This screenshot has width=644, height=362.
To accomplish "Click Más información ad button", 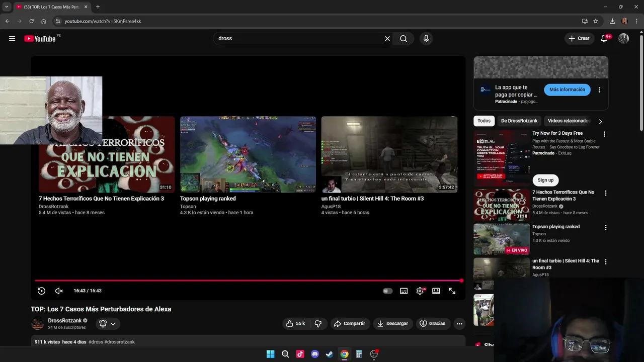I will (x=567, y=89).
